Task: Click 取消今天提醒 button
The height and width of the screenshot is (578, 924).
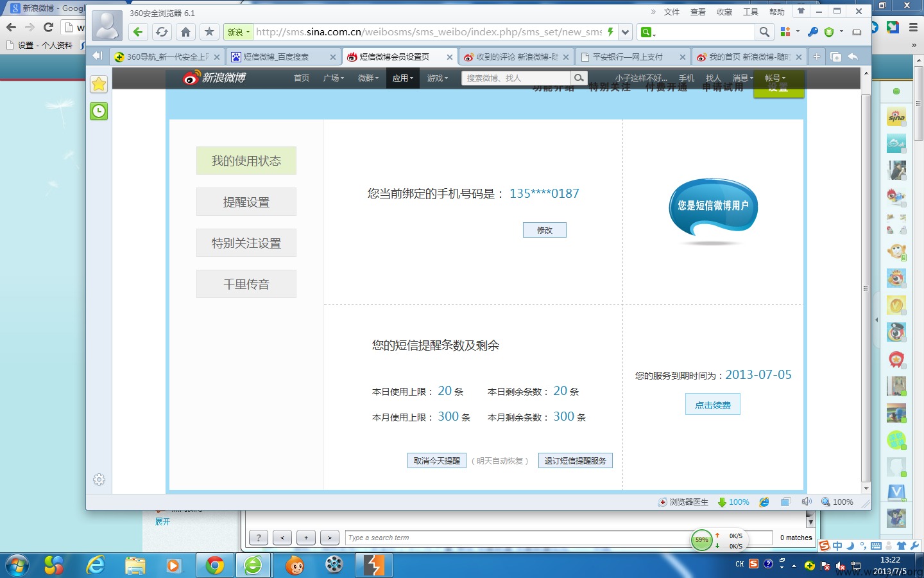Action: [437, 460]
